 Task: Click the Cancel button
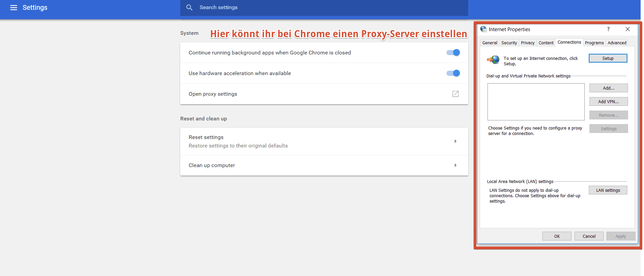[x=589, y=236]
